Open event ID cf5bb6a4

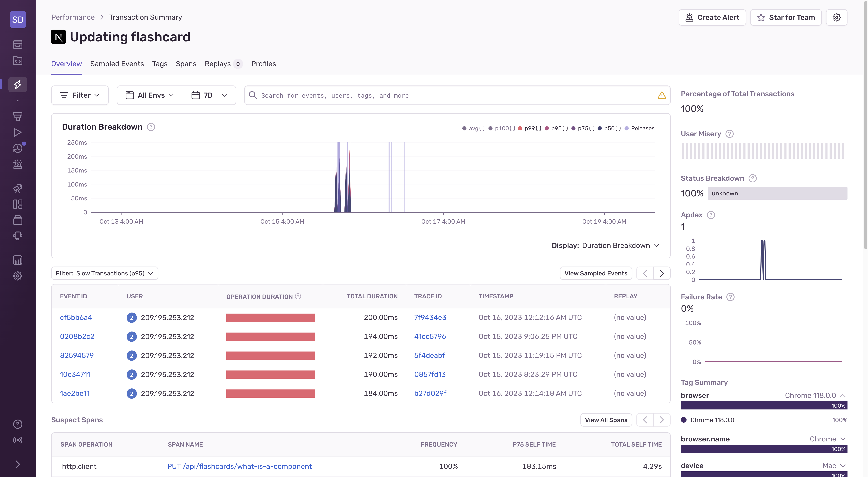(76, 317)
